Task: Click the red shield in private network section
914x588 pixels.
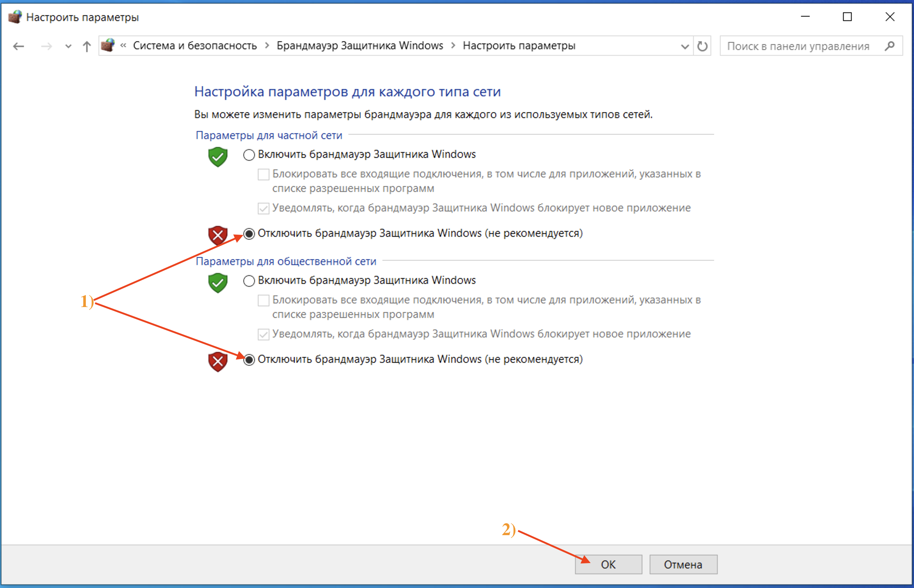Action: pyautogui.click(x=218, y=235)
